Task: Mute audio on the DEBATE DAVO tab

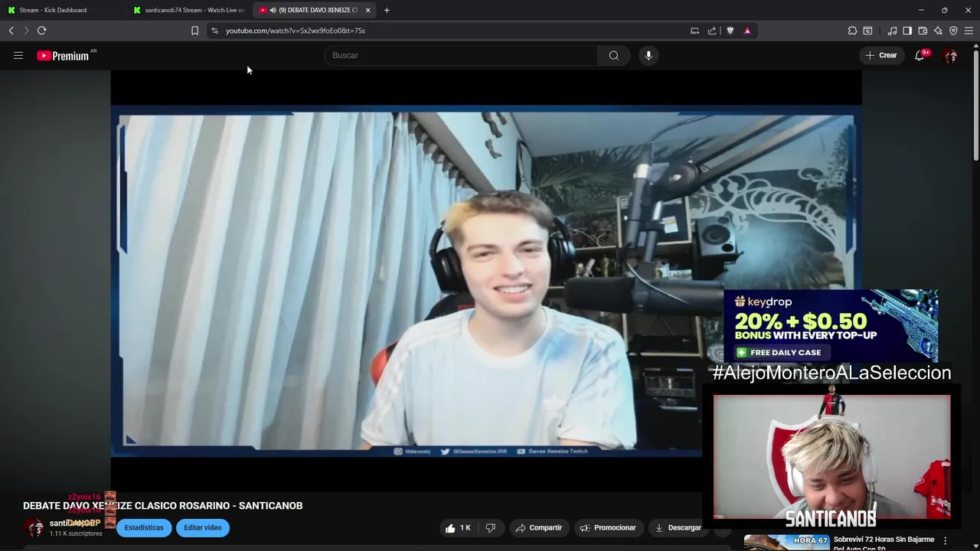Action: point(273,10)
